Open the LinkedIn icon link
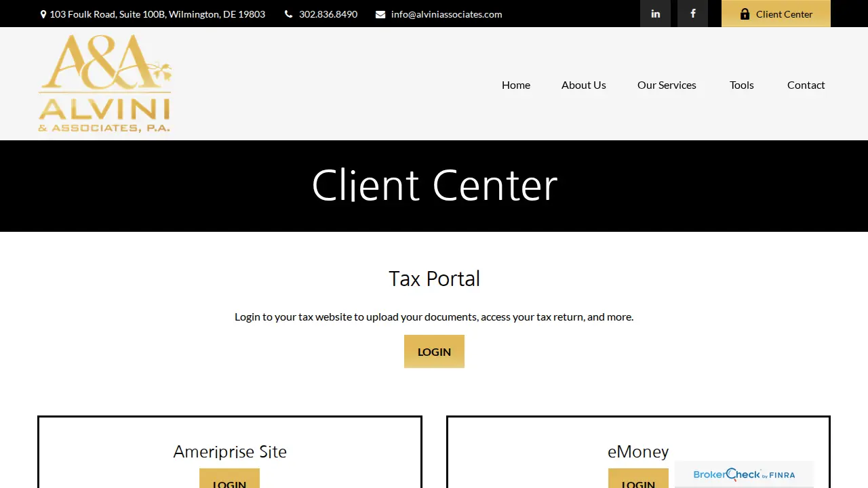 click(x=655, y=14)
